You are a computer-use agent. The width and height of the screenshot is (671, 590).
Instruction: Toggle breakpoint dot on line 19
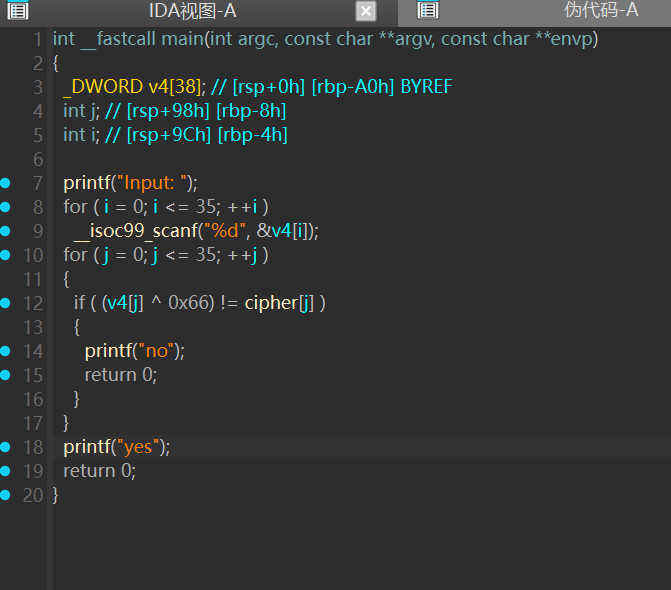5,471
